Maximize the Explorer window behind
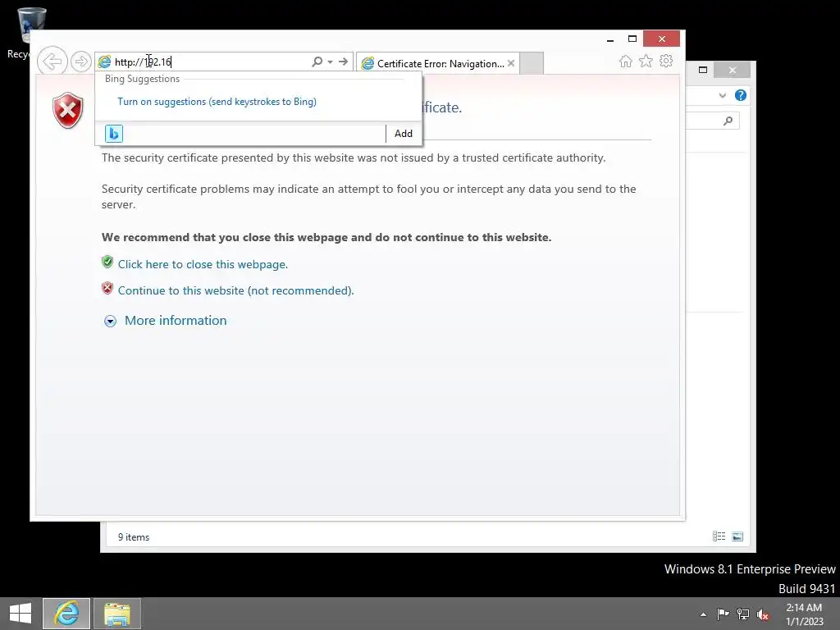Image resolution: width=840 pixels, height=630 pixels. pyautogui.click(x=703, y=70)
